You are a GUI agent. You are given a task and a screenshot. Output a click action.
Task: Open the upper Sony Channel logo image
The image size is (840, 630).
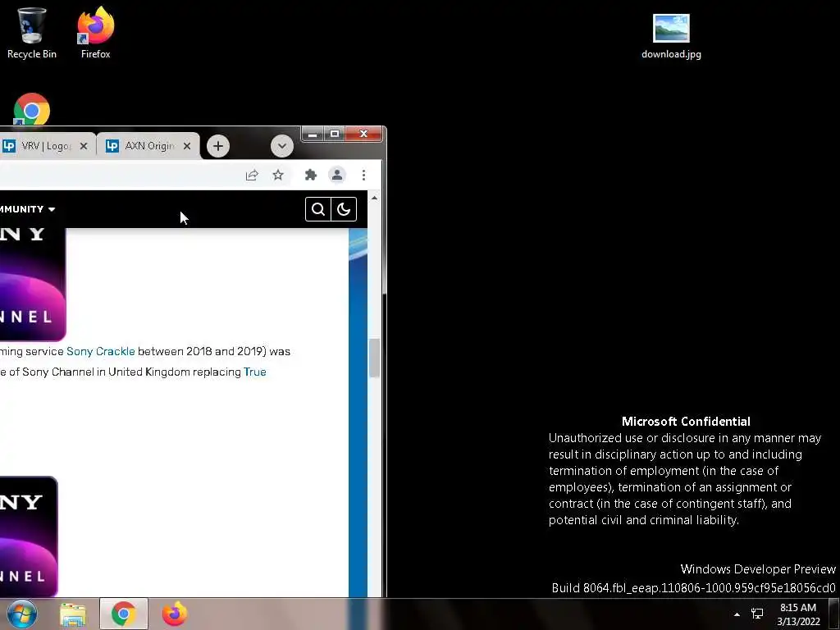(x=32, y=285)
